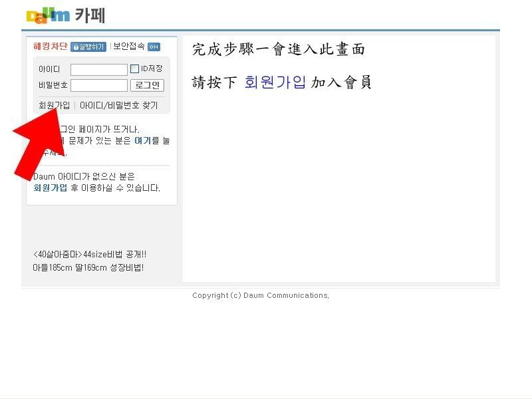Screen dimensions: 532x399
Task: Click bold 회원가입 link under Daum 아이디가 없으신 분
Action: (x=51, y=188)
